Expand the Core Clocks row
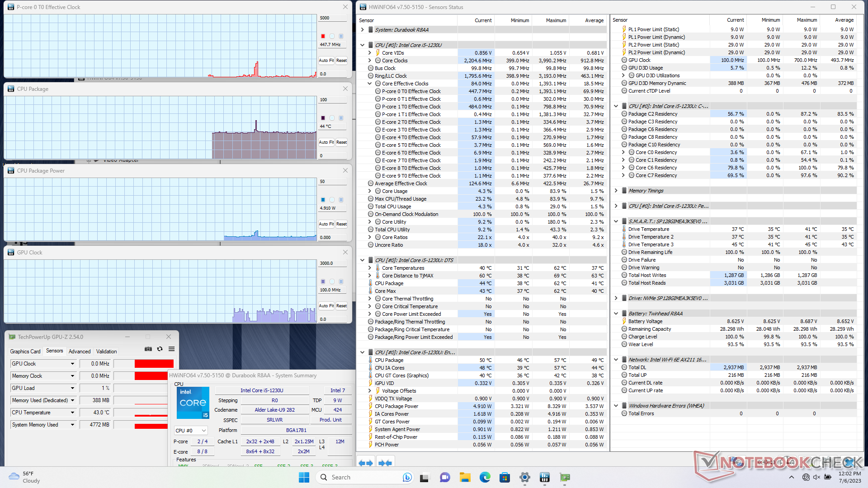 [369, 61]
